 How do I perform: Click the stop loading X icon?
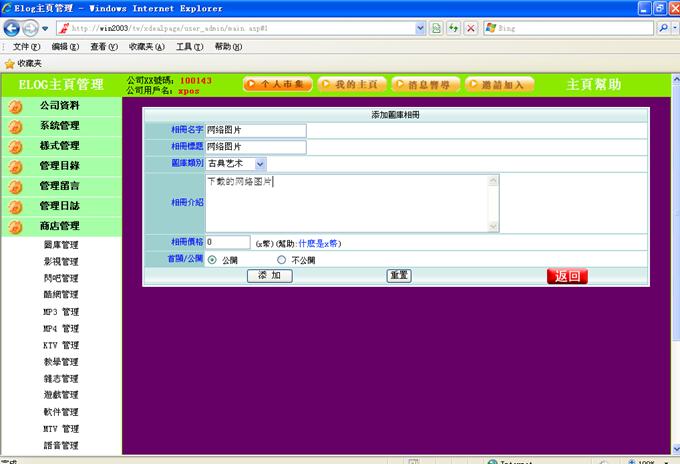pyautogui.click(x=470, y=28)
